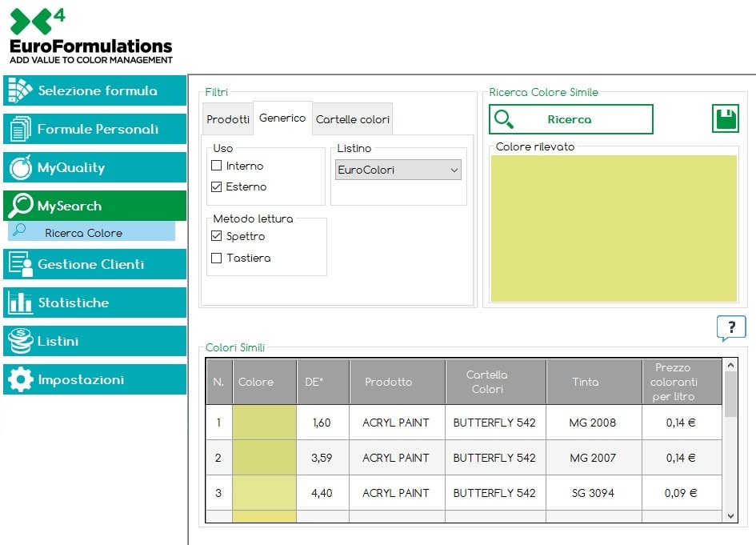Enable the Tastiera reading method
The height and width of the screenshot is (545, 756).
(x=217, y=258)
